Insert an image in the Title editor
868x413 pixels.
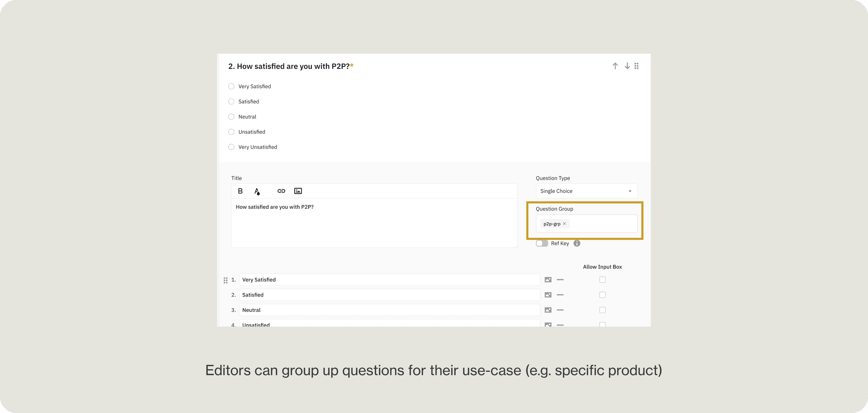click(298, 191)
